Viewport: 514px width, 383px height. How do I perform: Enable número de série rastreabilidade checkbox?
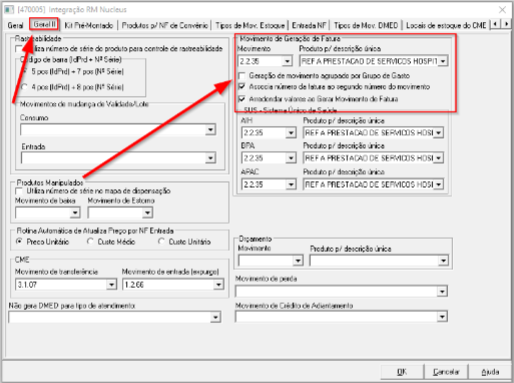(x=19, y=49)
